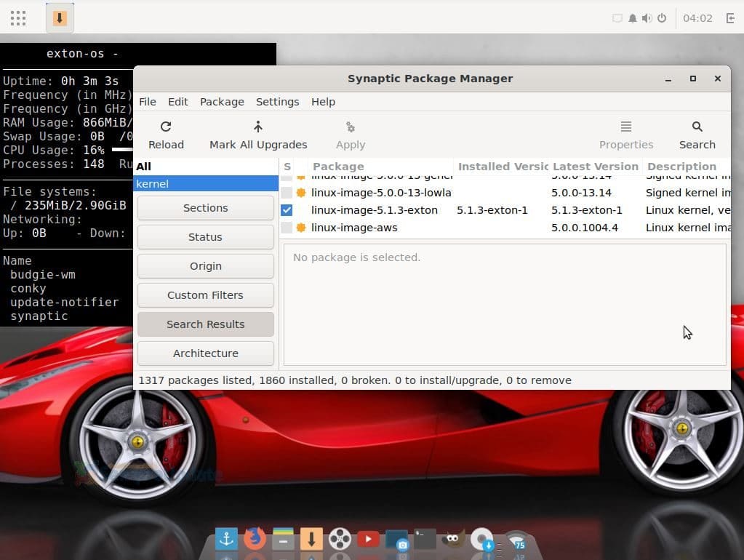Click the star icon next to linux-image-aws
This screenshot has width=744, height=560.
coord(301,228)
